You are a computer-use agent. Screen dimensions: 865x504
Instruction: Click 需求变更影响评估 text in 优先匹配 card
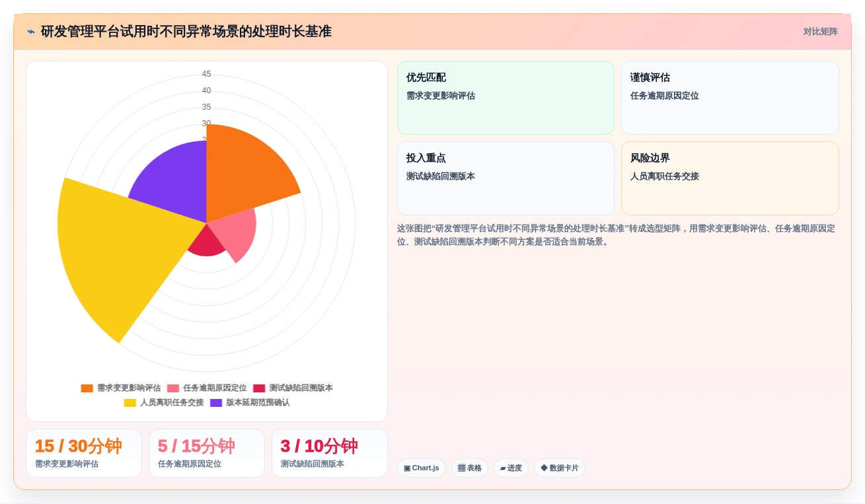click(441, 96)
